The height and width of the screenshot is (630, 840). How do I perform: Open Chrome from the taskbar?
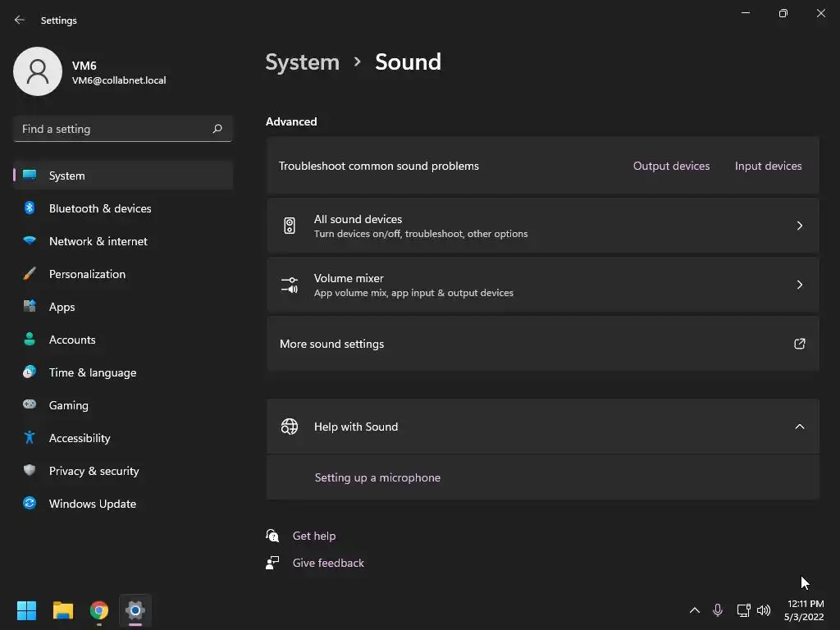point(99,610)
